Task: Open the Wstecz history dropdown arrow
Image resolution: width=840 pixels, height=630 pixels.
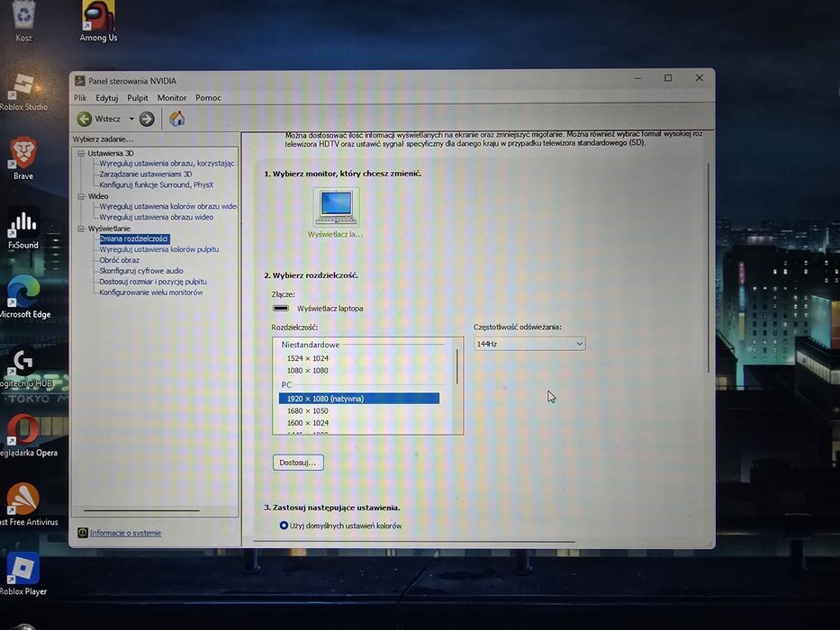Action: coord(131,119)
